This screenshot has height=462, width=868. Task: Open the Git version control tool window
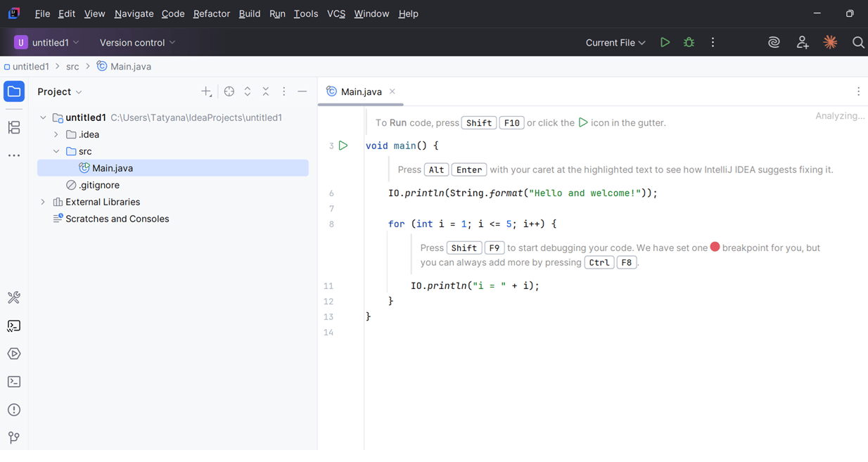pyautogui.click(x=14, y=437)
